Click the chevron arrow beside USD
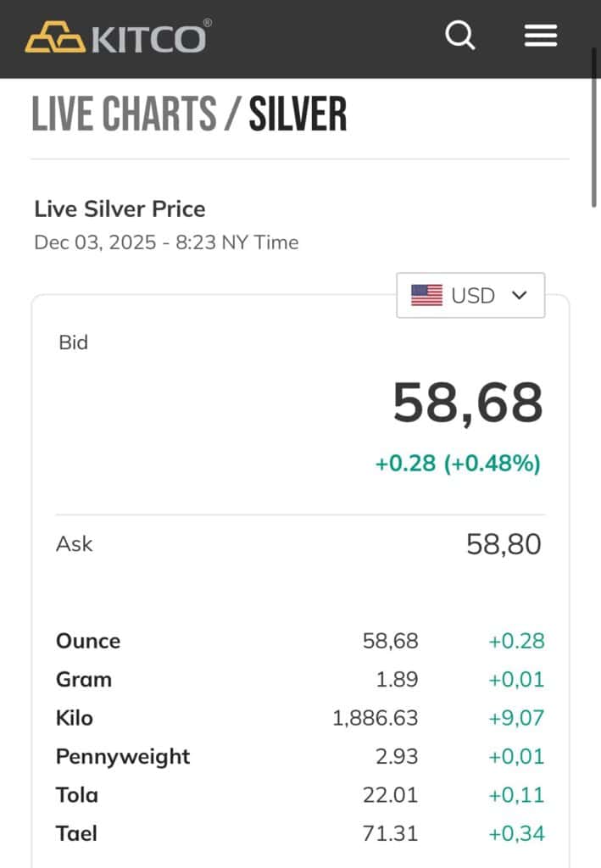601x868 pixels. [520, 295]
